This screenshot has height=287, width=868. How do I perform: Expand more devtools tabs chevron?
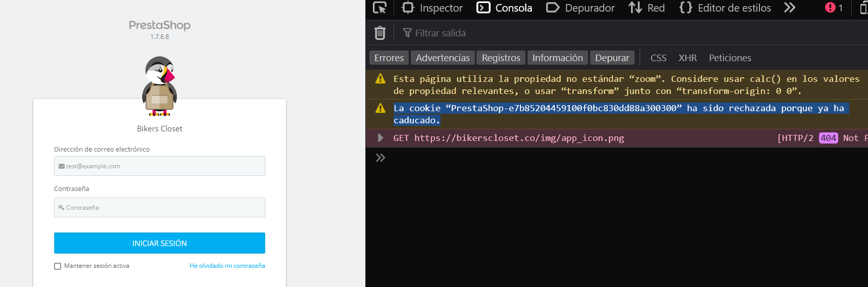tap(790, 8)
